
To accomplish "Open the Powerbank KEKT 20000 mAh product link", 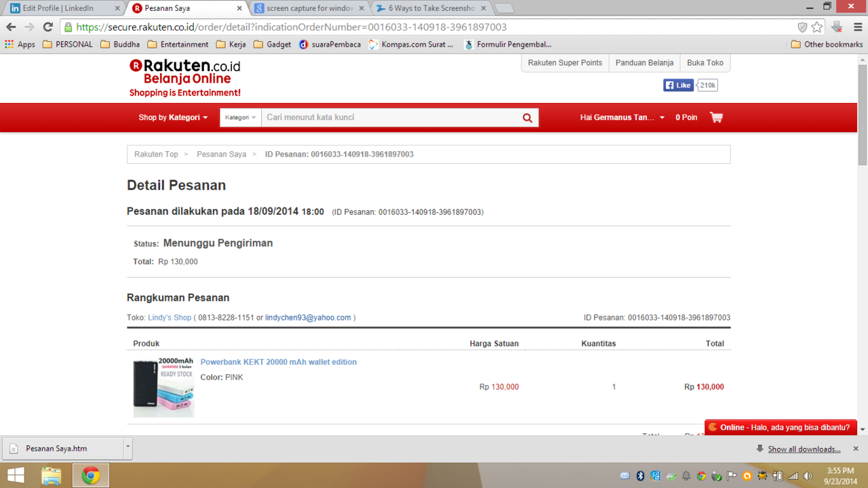I will [x=278, y=362].
